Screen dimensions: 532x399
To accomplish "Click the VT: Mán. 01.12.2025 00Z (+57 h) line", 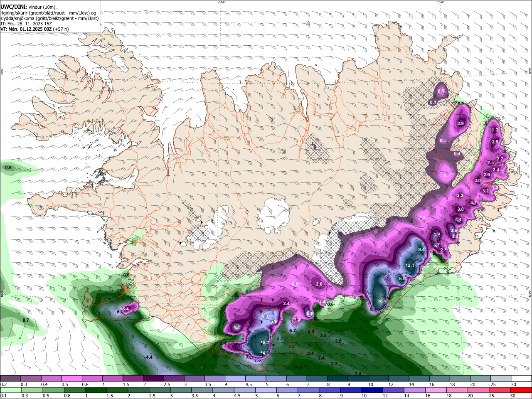I will pos(34,29).
